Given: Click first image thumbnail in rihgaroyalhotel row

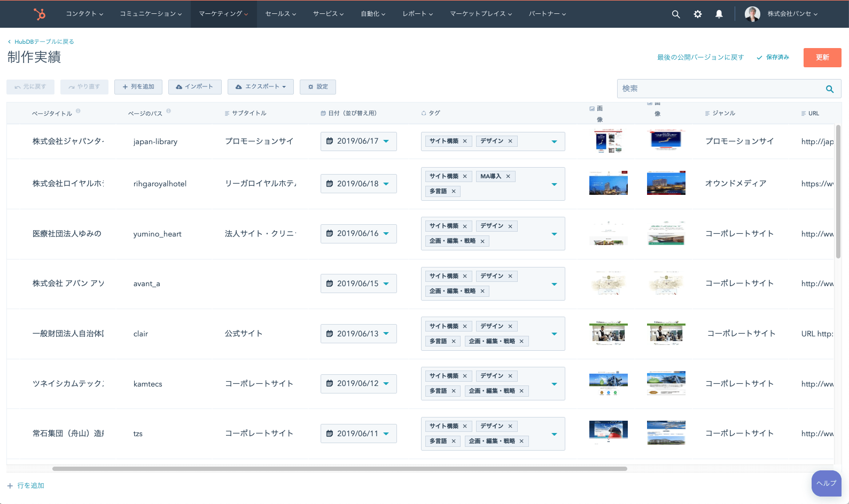Looking at the screenshot, I should tap(608, 183).
